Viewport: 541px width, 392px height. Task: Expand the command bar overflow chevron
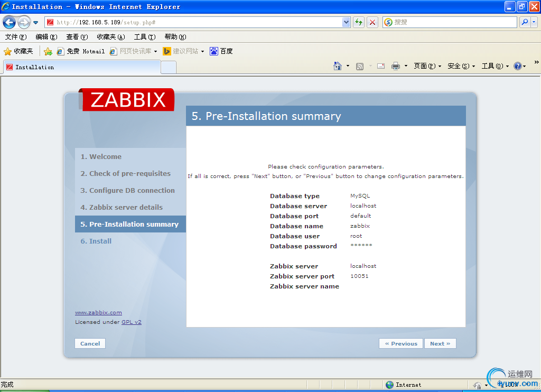(x=537, y=62)
